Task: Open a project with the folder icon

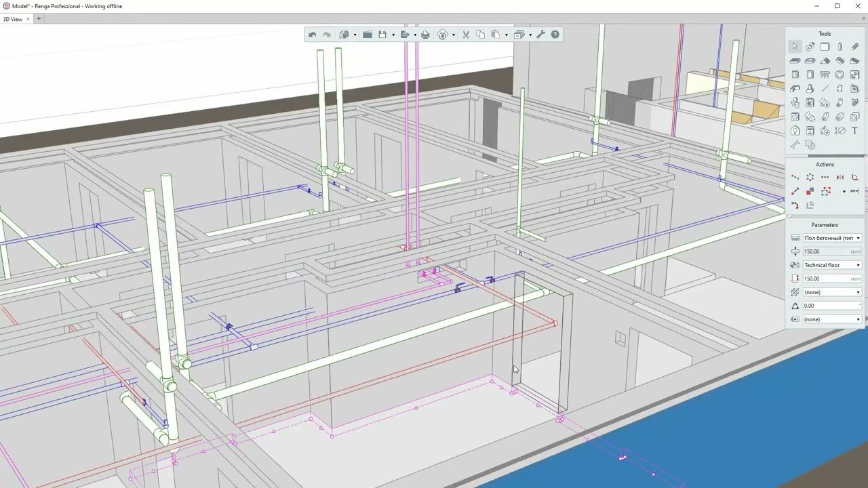Action: 367,35
